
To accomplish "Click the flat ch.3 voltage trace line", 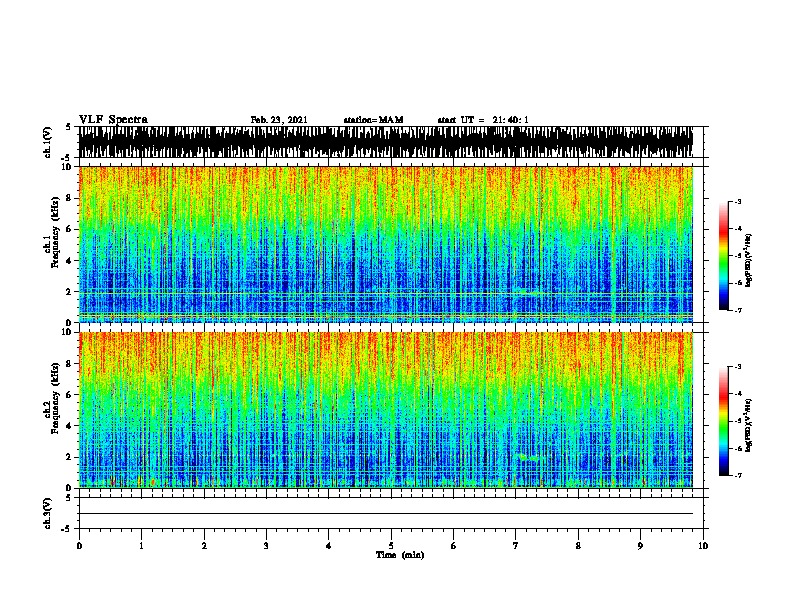I will click(386, 514).
